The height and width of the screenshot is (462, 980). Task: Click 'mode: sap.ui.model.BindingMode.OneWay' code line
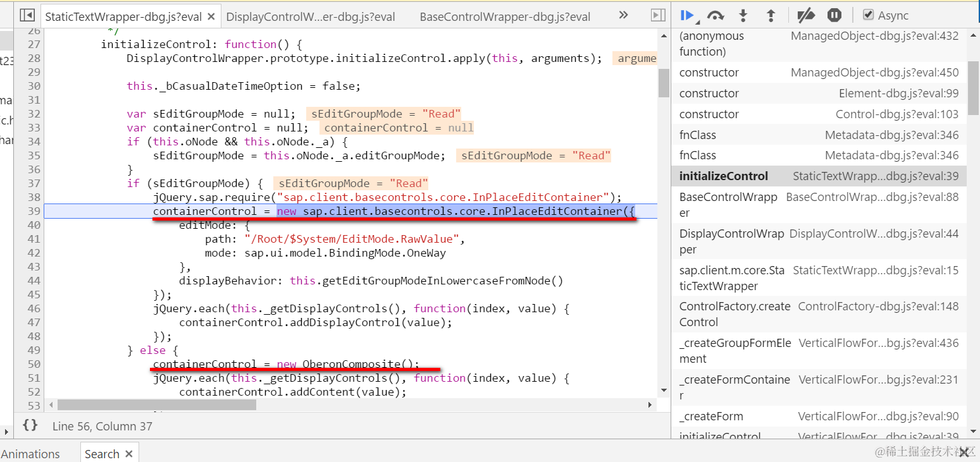pos(325,253)
